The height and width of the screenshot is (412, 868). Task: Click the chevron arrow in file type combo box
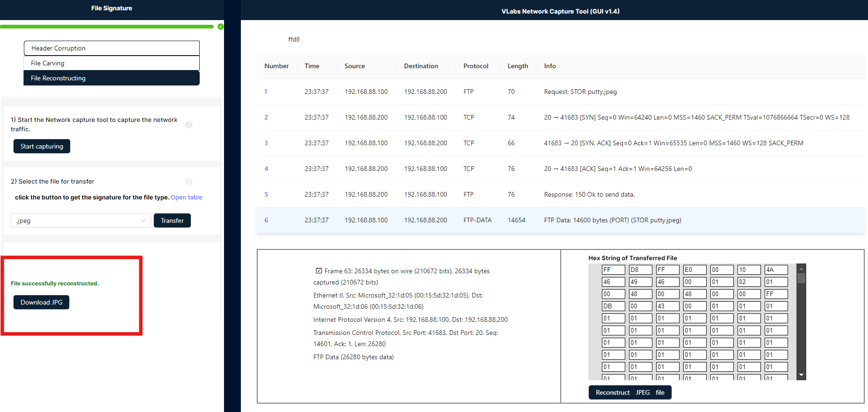tap(143, 220)
